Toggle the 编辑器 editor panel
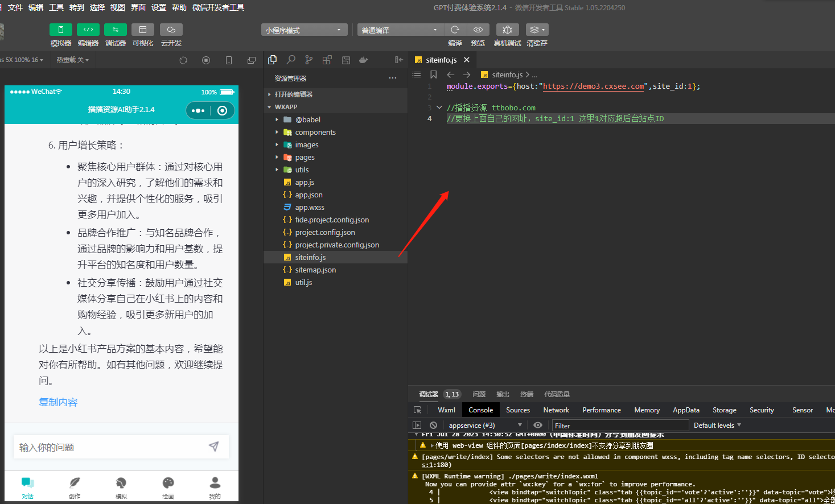 coord(88,30)
